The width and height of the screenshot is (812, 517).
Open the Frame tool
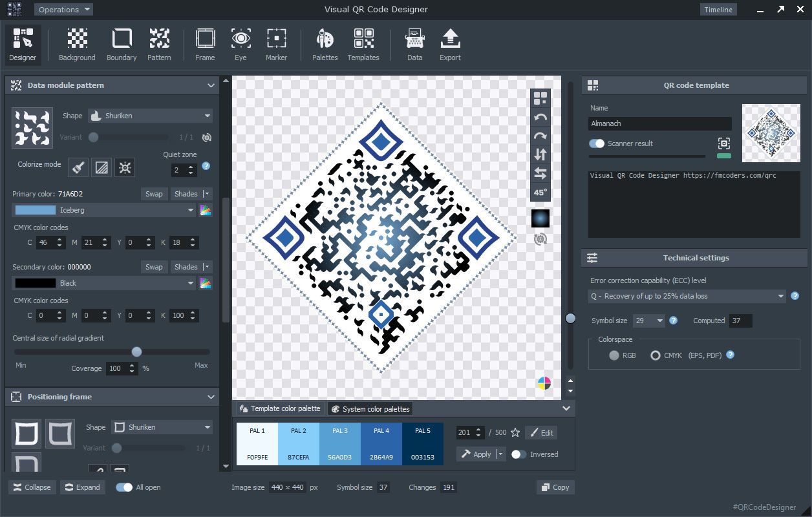tap(205, 45)
